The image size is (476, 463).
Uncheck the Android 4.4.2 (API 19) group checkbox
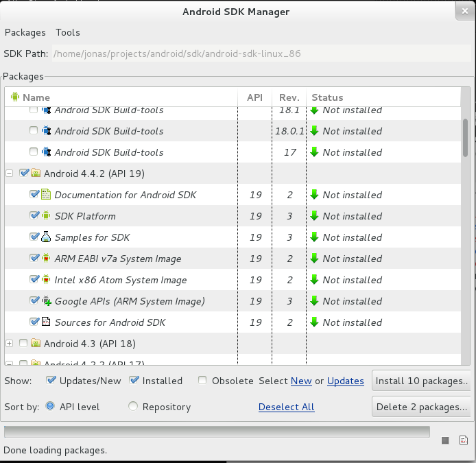point(24,173)
